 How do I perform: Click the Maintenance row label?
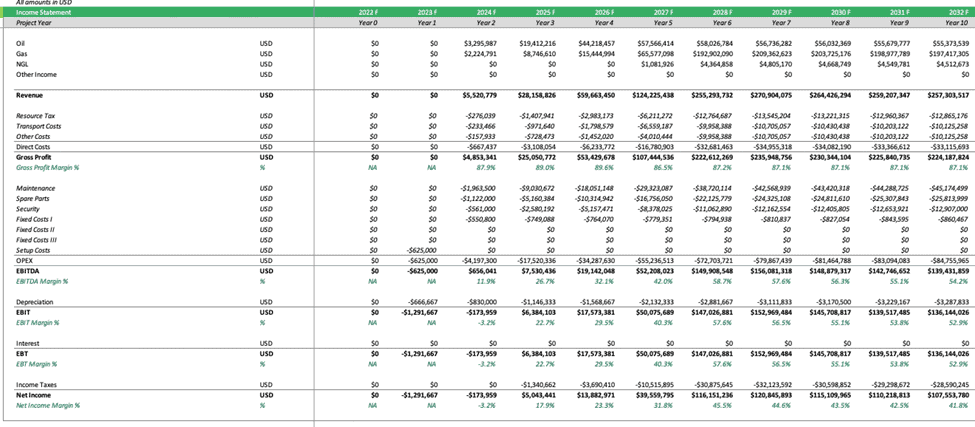(35, 188)
